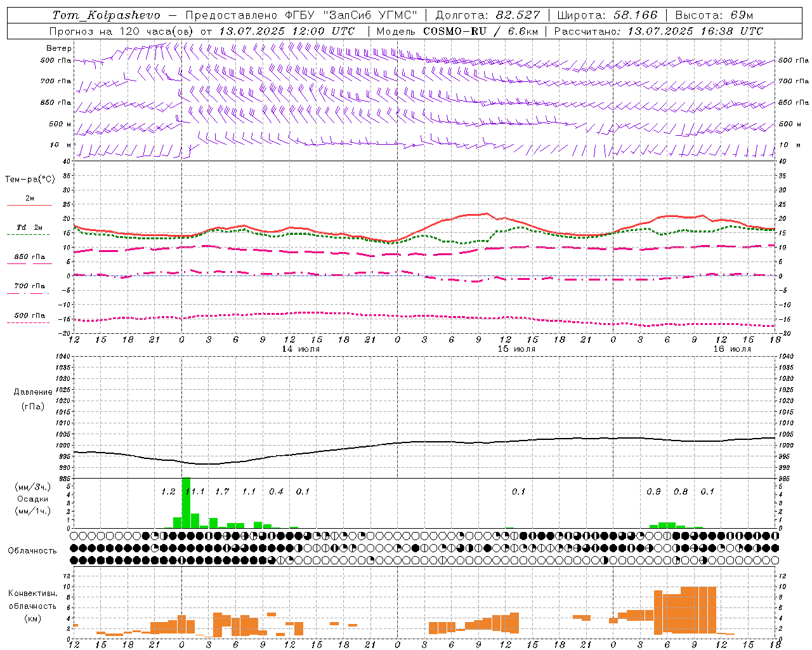The width and height of the screenshot is (812, 650).
Task: Click the 0.9 precipitation total
Action: [653, 492]
